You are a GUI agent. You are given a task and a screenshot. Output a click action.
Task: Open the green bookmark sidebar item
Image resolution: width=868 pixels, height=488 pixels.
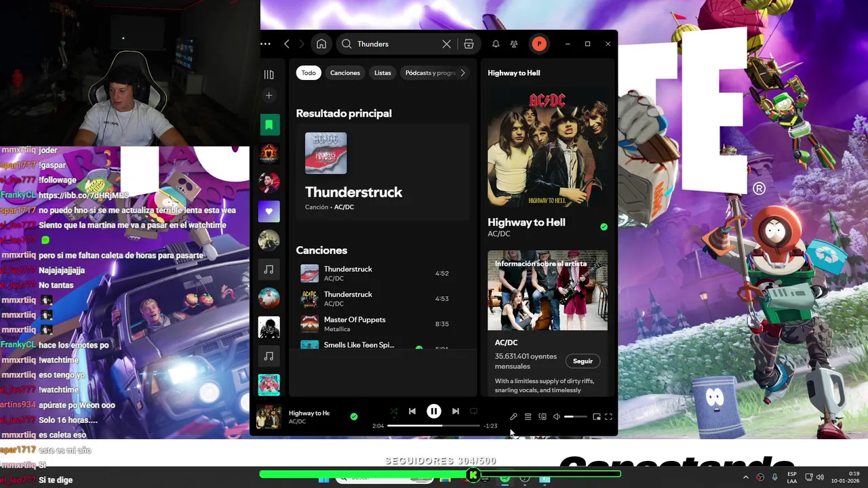269,125
